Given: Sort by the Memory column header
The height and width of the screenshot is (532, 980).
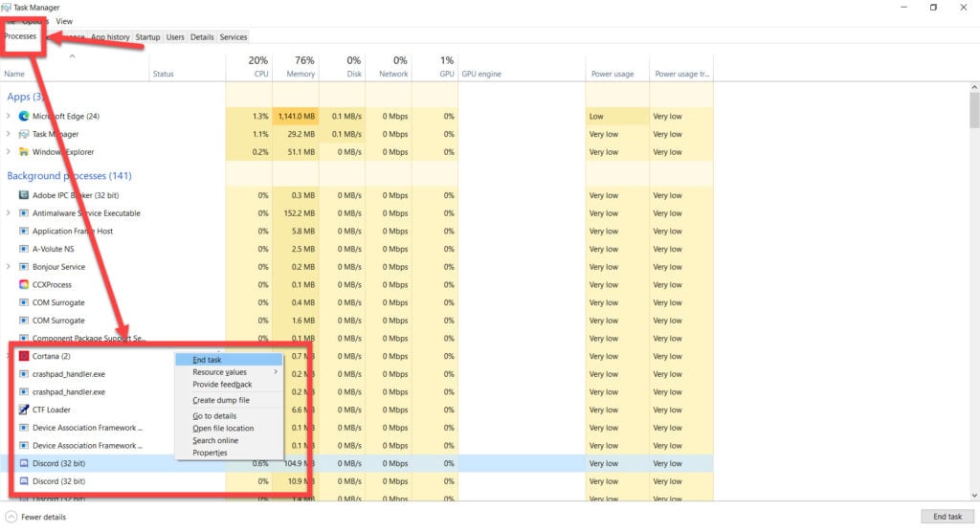Looking at the screenshot, I should pyautogui.click(x=296, y=67).
